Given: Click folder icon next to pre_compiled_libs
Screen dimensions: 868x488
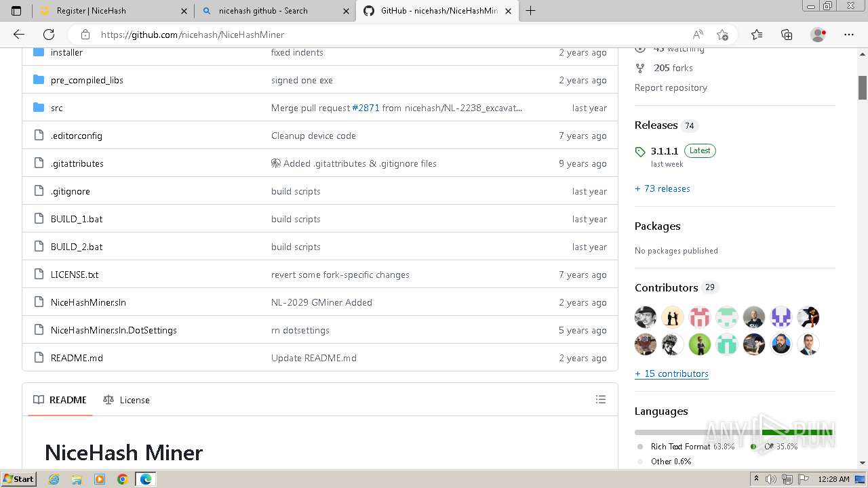Looking at the screenshot, I should tap(39, 80).
